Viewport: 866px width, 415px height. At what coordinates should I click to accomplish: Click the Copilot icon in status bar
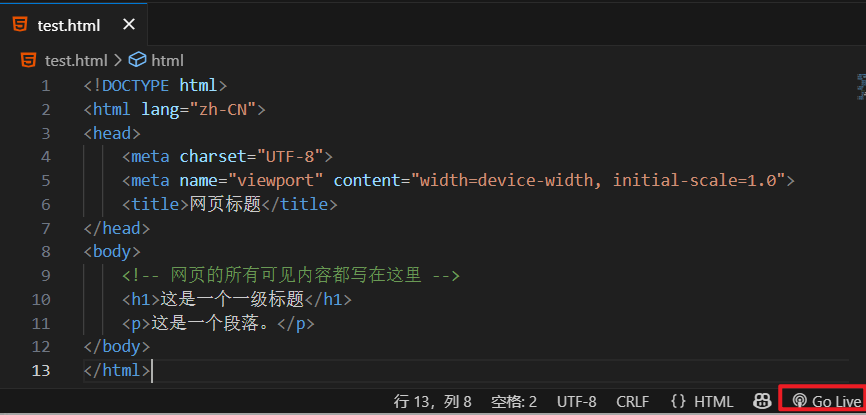pos(763,401)
